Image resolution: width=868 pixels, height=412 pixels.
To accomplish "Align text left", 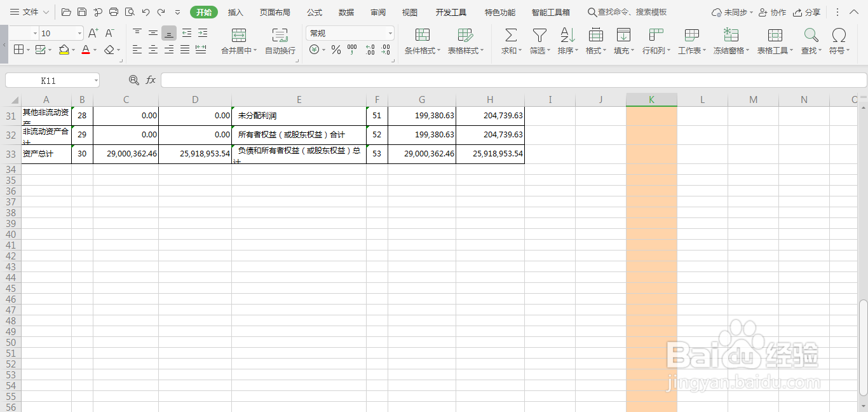I will (137, 50).
